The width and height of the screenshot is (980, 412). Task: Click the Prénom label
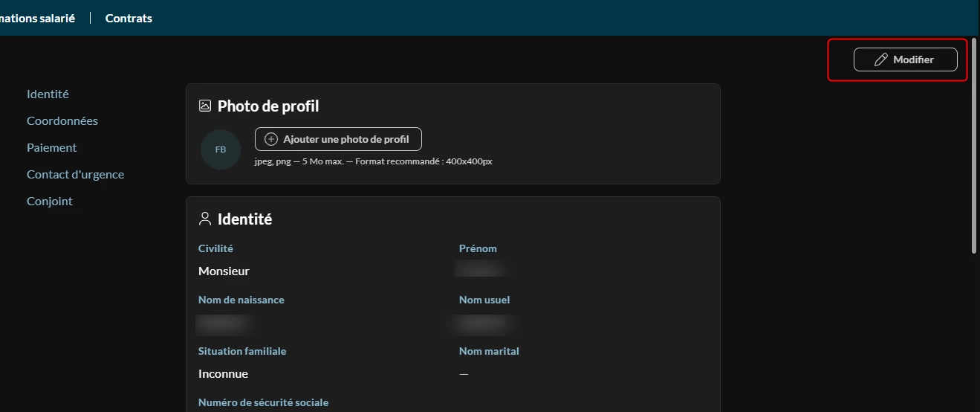[x=478, y=248]
